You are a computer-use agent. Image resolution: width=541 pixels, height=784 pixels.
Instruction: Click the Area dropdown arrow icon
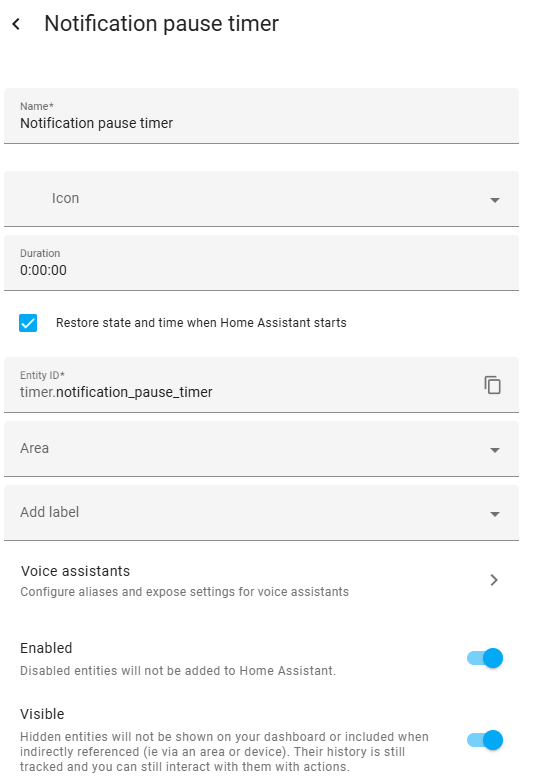(494, 450)
